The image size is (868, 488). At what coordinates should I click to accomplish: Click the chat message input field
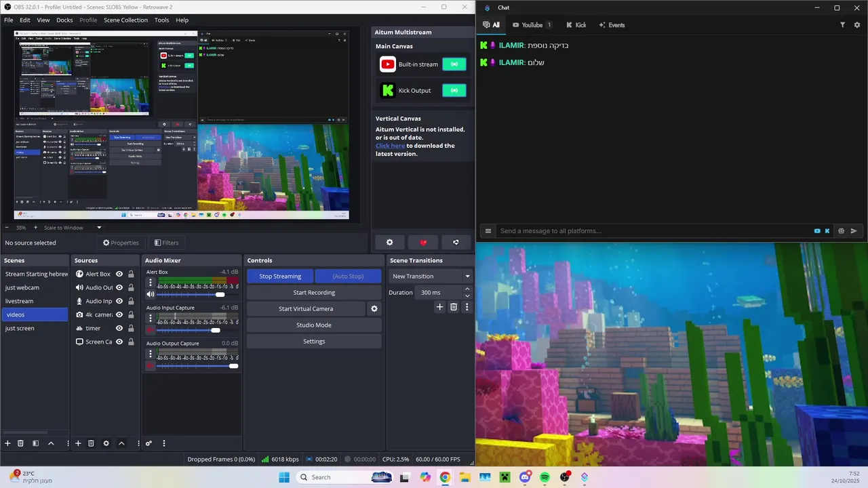coord(654,231)
